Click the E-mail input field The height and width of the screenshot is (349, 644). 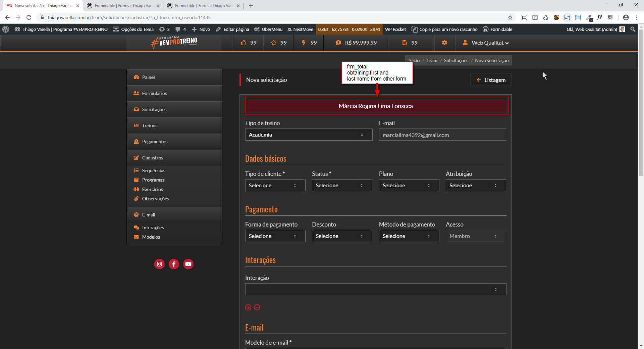point(442,135)
